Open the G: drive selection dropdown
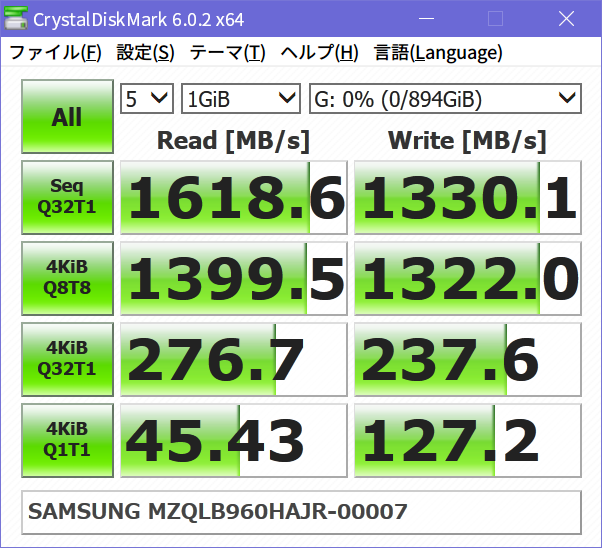 click(x=444, y=98)
